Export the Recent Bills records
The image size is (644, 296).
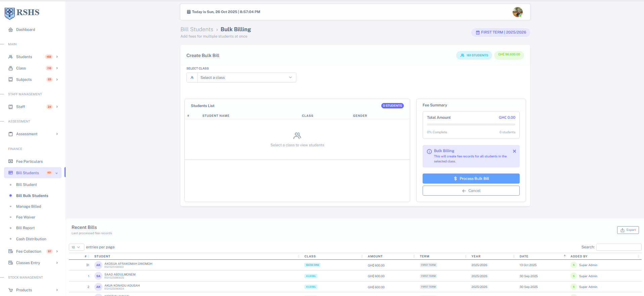(628, 230)
